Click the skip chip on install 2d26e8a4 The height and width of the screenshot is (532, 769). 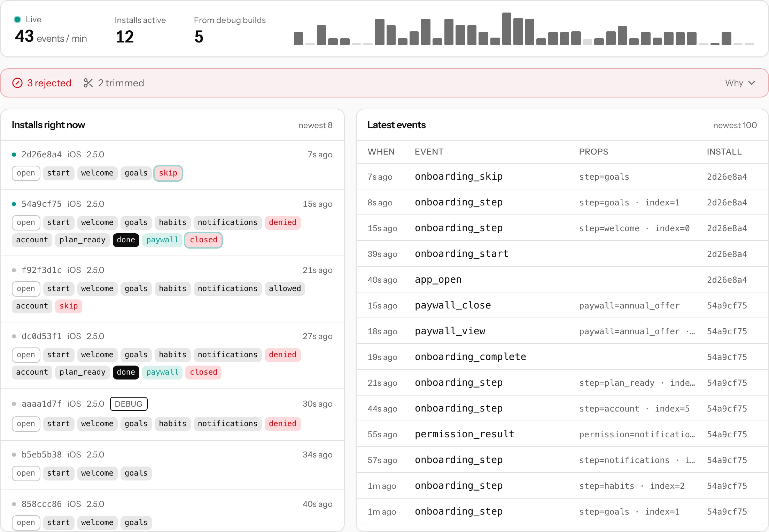point(168,173)
